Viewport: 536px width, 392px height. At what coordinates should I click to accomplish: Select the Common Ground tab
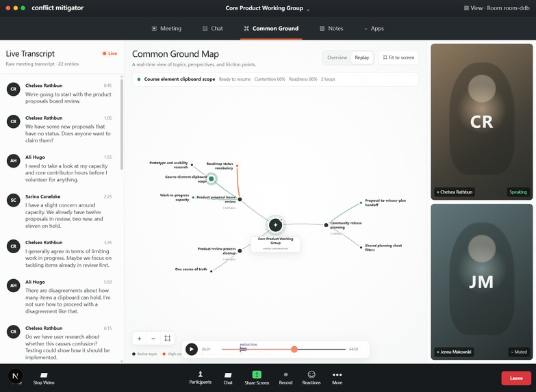pos(271,28)
